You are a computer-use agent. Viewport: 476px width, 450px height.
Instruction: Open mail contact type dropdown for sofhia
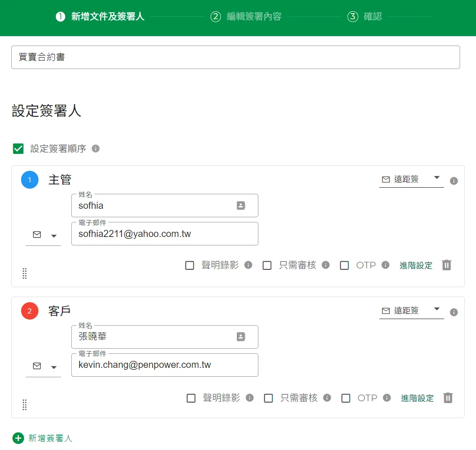point(44,235)
